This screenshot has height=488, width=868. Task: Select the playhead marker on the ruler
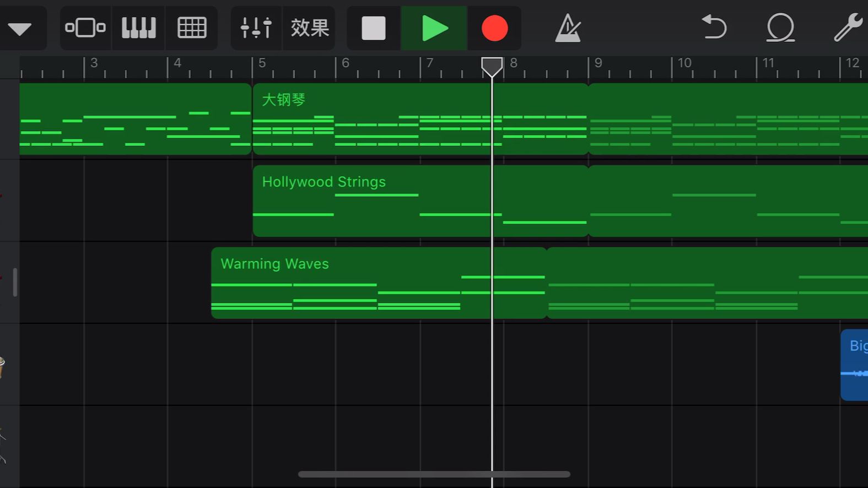pyautogui.click(x=492, y=67)
